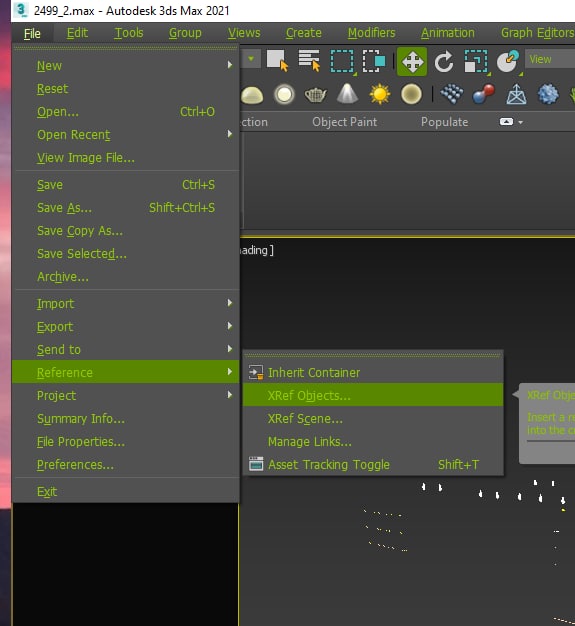The height and width of the screenshot is (626, 575).
Task: Open the Modifiers menu
Action: point(371,33)
